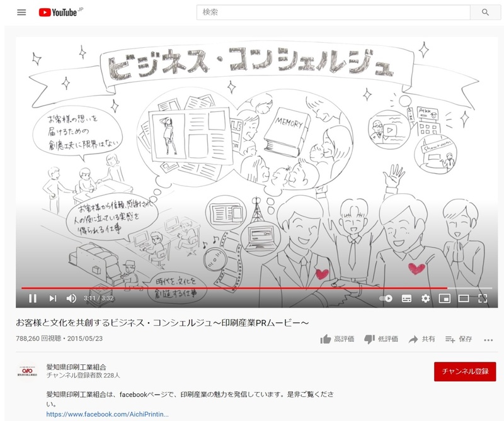
Task: Open the Facebook AichiPrinting link
Action: [107, 415]
